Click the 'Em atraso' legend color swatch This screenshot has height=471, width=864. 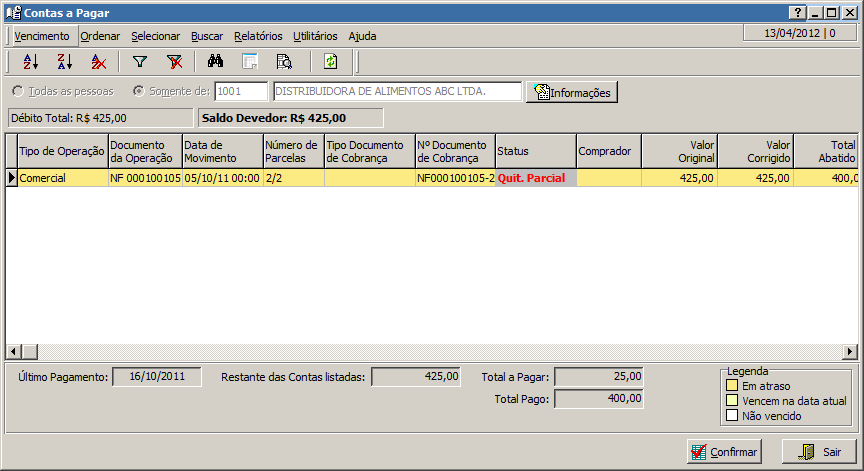click(732, 385)
